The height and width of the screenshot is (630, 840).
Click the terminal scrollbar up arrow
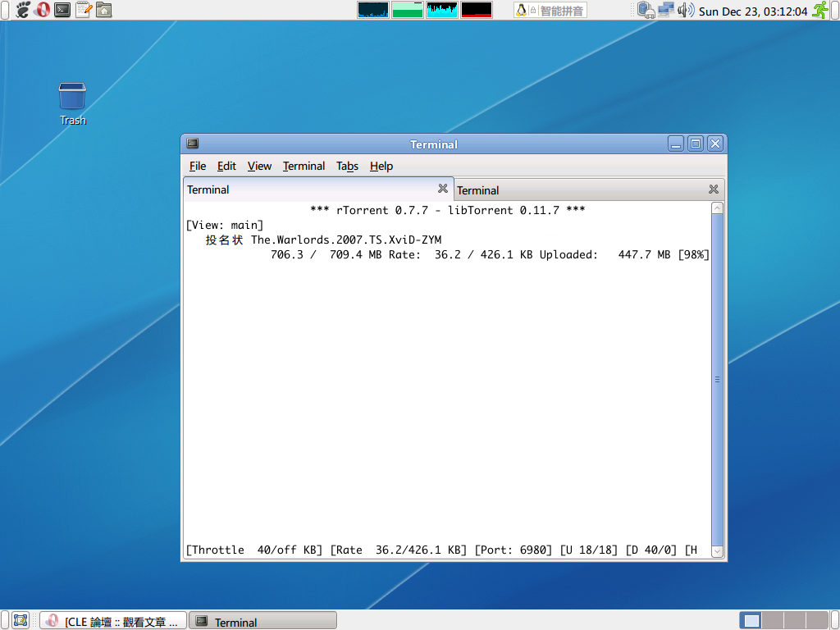tap(717, 208)
